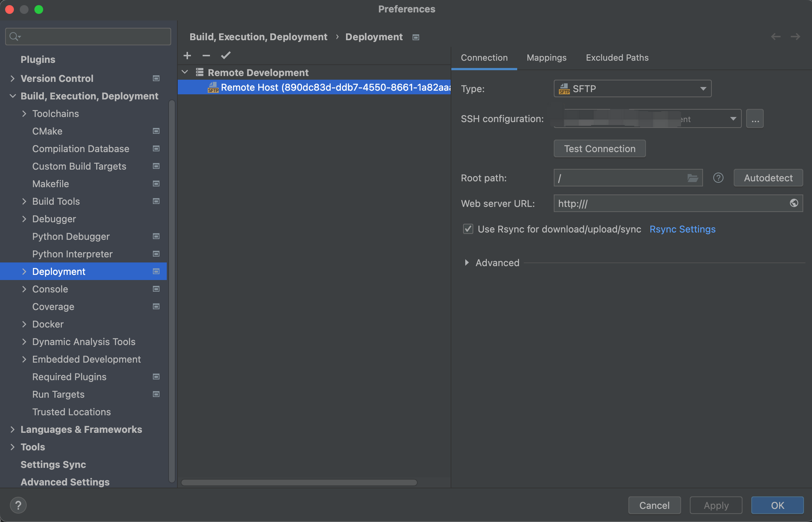
Task: Open SSH configuration ellipsis button
Action: coord(755,119)
